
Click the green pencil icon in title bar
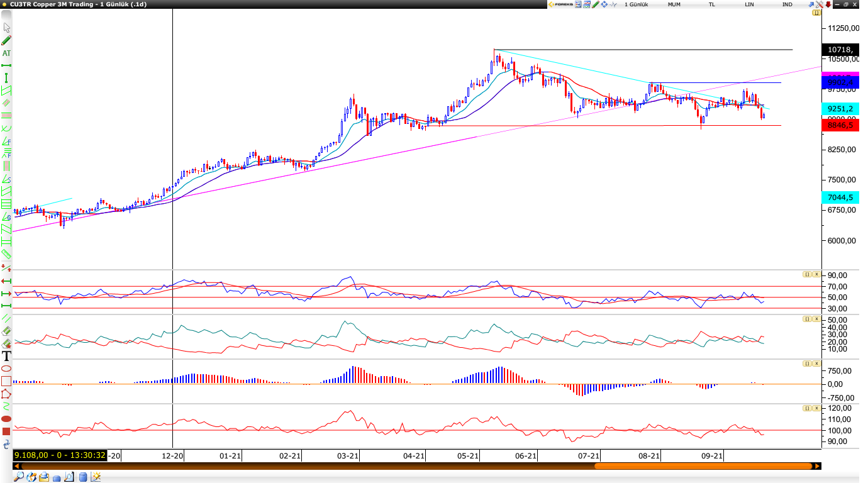pyautogui.click(x=595, y=4)
